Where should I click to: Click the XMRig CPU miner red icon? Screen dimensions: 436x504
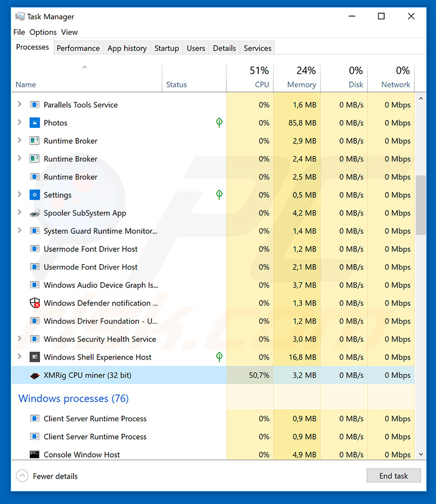(x=34, y=376)
